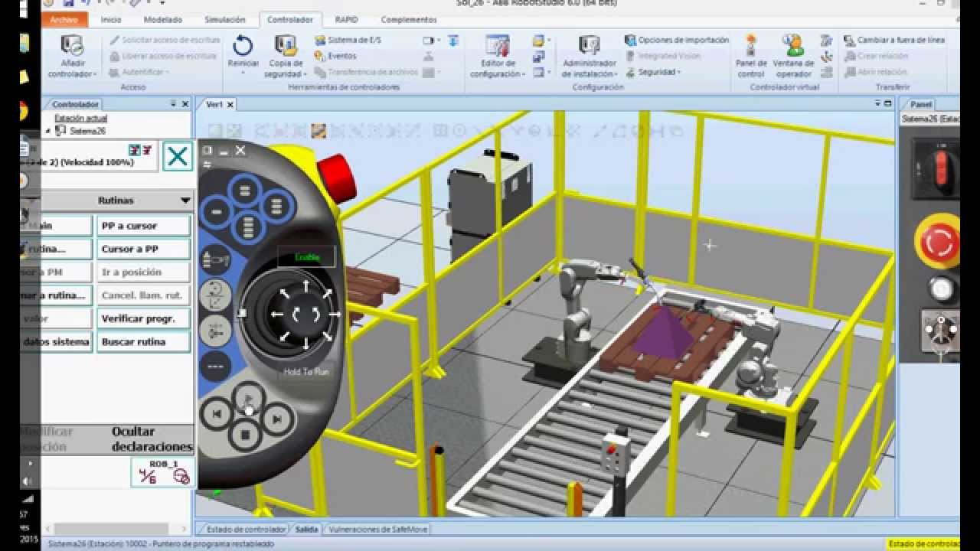980x551 pixels.
Task: Switch the operating mode key selector
Action: (941, 332)
